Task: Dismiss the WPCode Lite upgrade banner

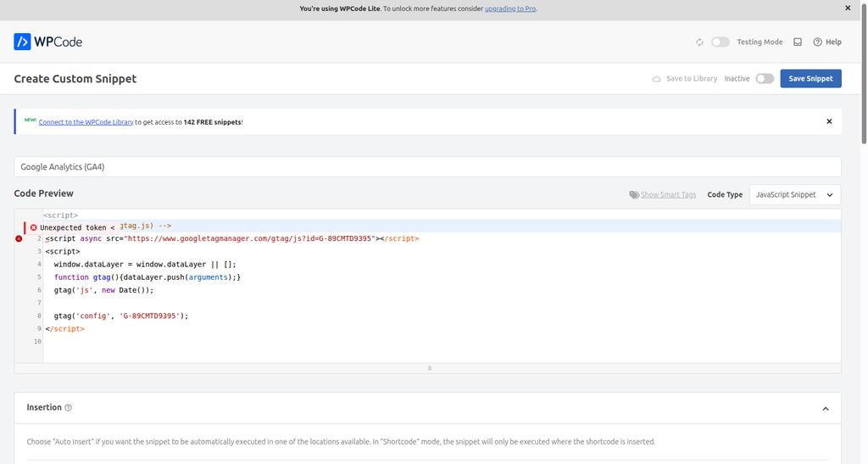Action: pos(848,8)
